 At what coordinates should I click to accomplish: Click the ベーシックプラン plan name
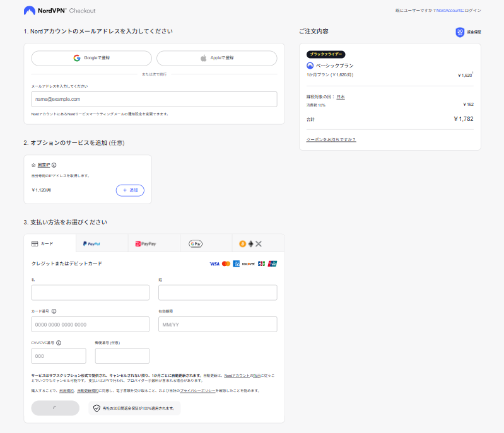click(334, 66)
